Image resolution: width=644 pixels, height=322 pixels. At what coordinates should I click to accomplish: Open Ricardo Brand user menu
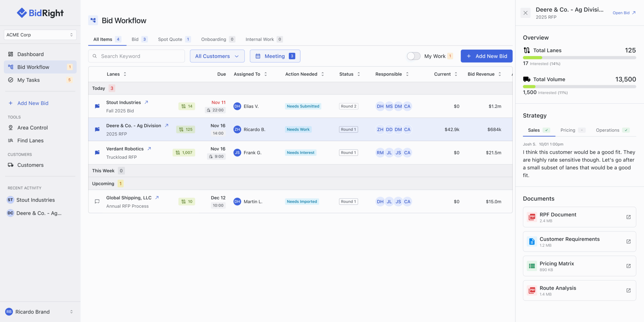40,312
